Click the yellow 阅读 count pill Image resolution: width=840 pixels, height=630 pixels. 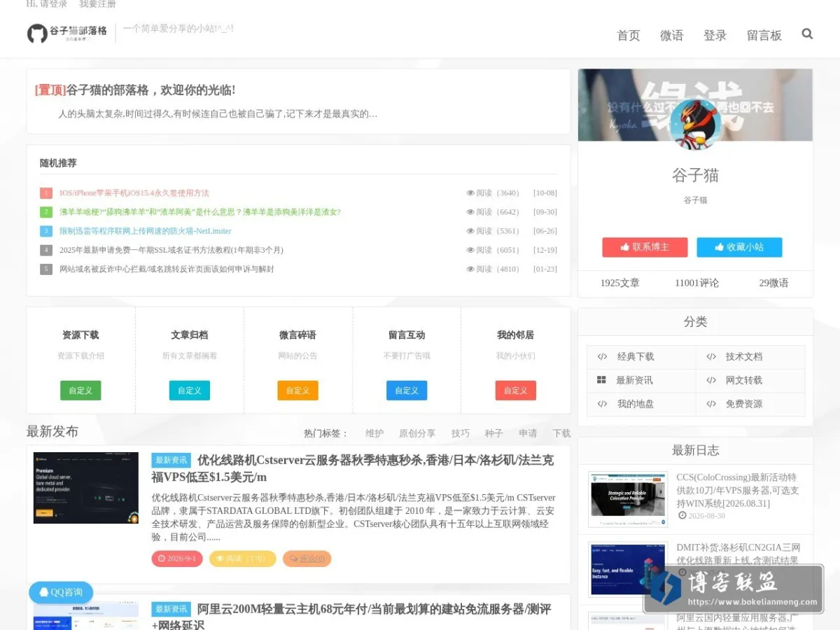click(243, 559)
